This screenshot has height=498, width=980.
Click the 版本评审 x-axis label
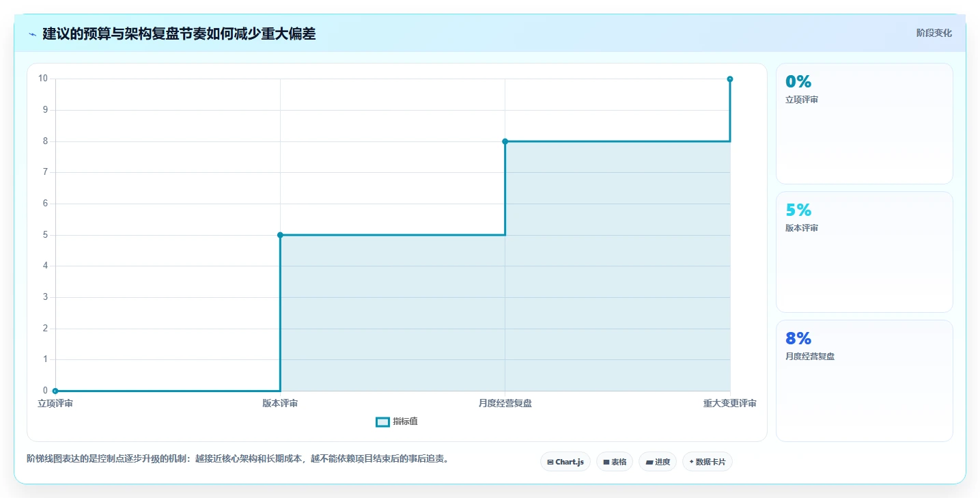point(280,404)
